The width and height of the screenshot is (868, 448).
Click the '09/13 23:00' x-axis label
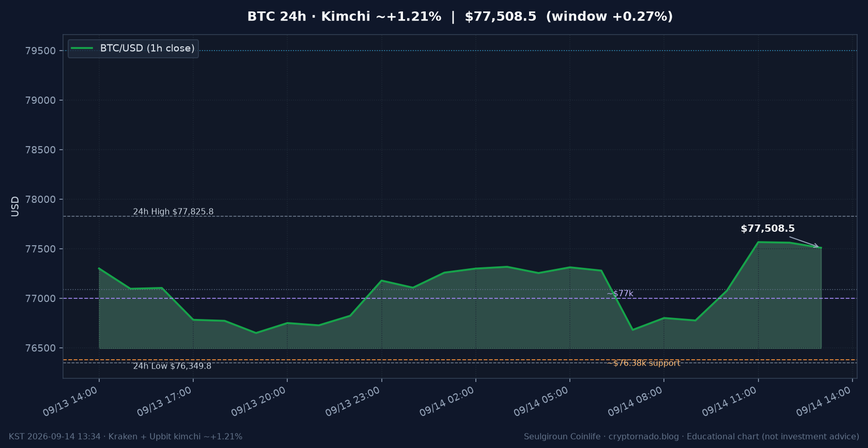353,402
